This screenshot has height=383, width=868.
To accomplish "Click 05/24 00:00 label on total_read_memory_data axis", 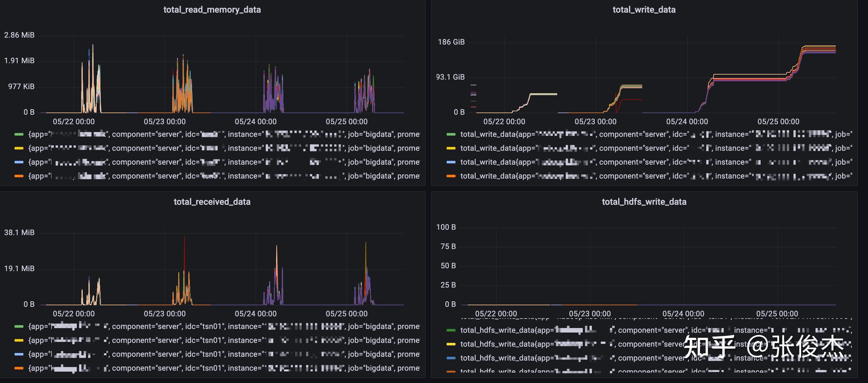I will click(x=256, y=121).
